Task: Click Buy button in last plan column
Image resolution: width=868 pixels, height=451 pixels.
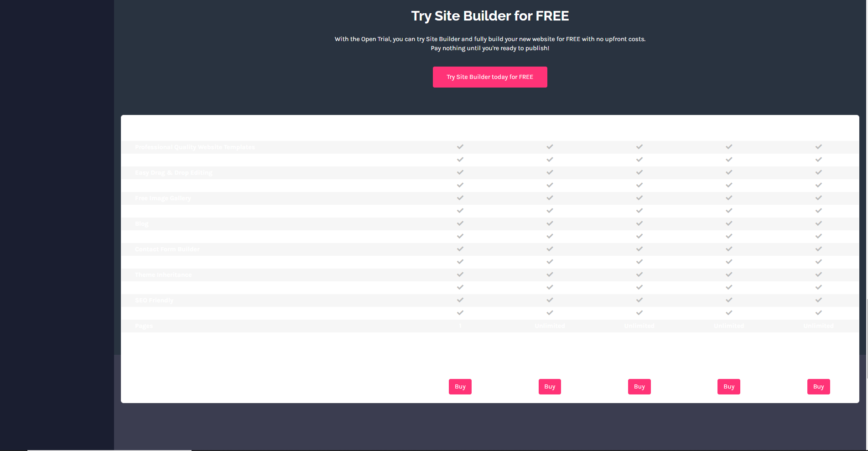Action: click(819, 387)
